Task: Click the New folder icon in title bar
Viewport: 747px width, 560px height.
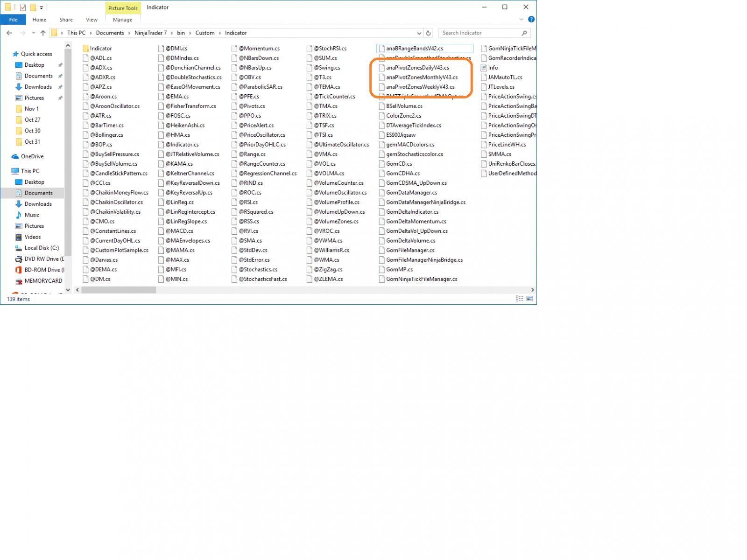Action: (x=33, y=7)
